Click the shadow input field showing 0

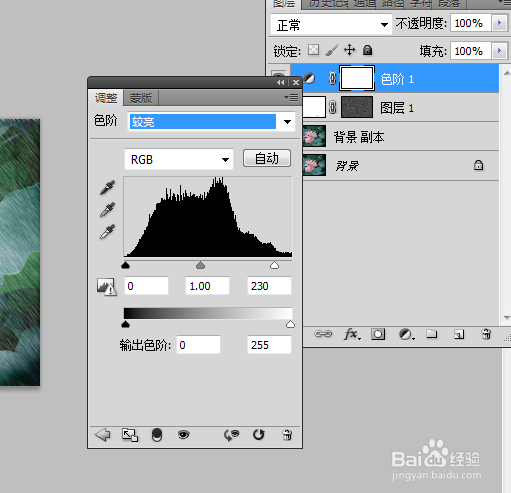point(146,286)
